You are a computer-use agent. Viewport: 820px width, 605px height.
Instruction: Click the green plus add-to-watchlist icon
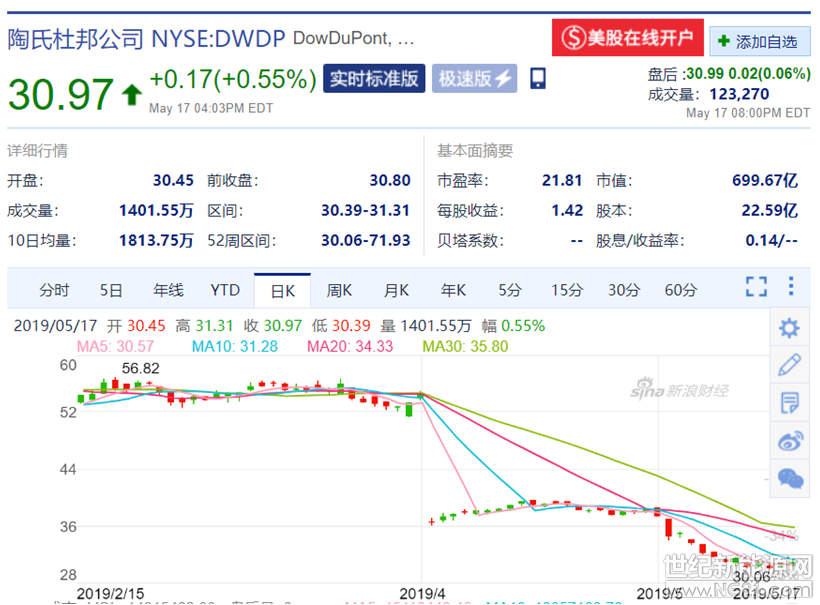pos(724,41)
